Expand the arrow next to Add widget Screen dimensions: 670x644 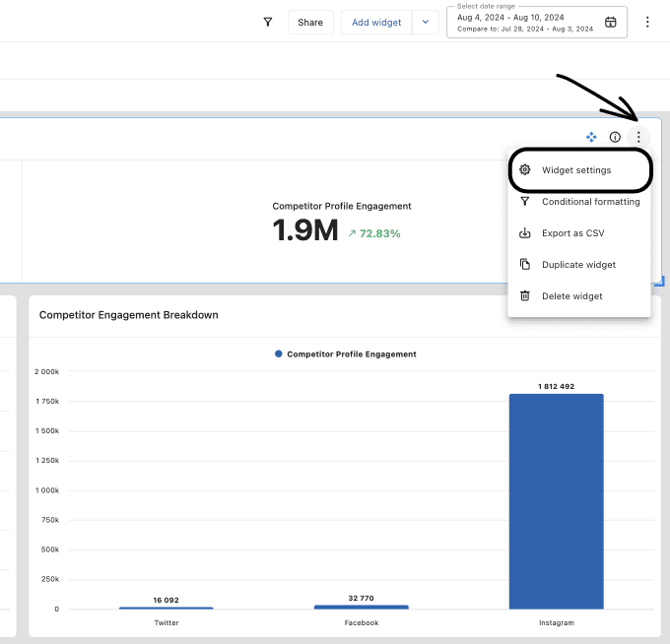click(426, 23)
